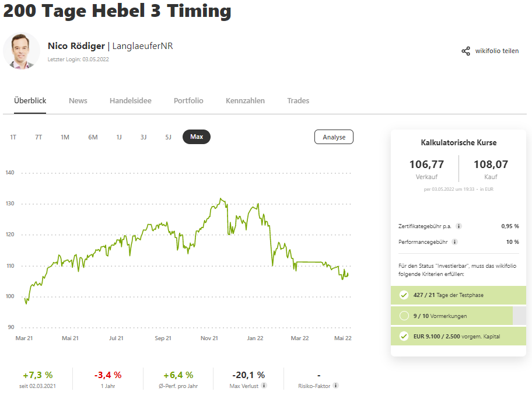This screenshot has width=532, height=395.
Task: Click Nico Rödiger's profile photo
Action: tap(22, 51)
